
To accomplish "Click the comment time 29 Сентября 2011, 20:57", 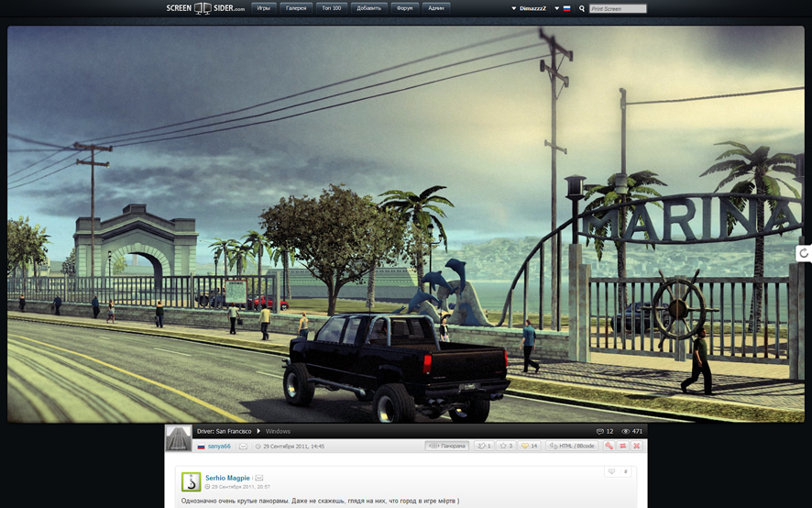I will [x=241, y=487].
